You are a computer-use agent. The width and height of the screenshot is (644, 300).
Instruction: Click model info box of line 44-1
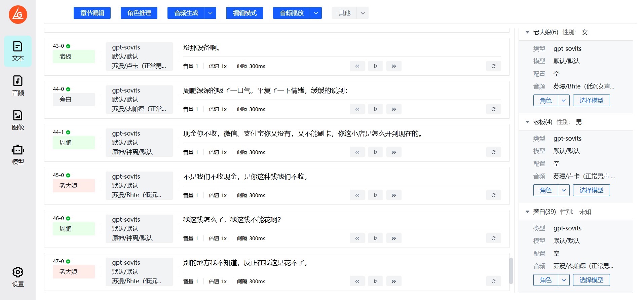pos(139,143)
